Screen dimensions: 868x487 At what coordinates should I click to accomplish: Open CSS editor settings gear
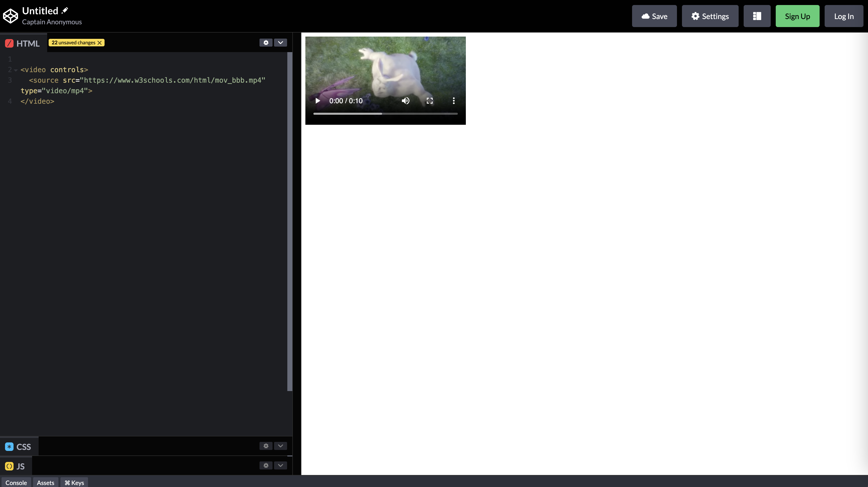point(266,446)
